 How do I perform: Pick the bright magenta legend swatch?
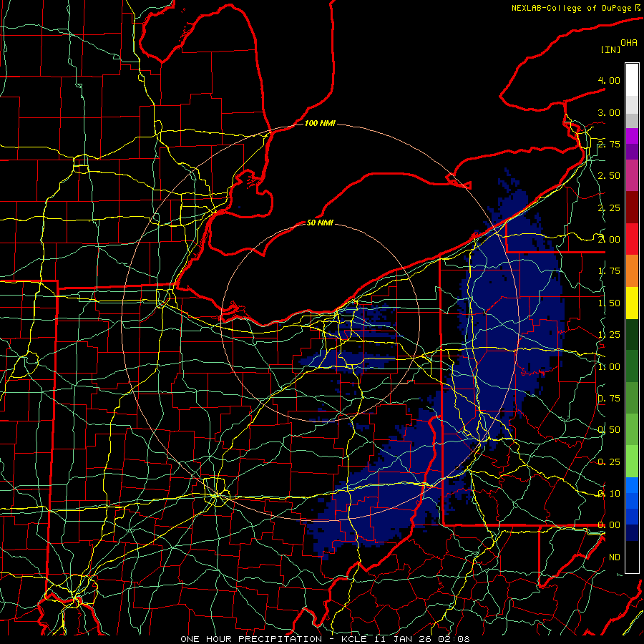click(632, 136)
